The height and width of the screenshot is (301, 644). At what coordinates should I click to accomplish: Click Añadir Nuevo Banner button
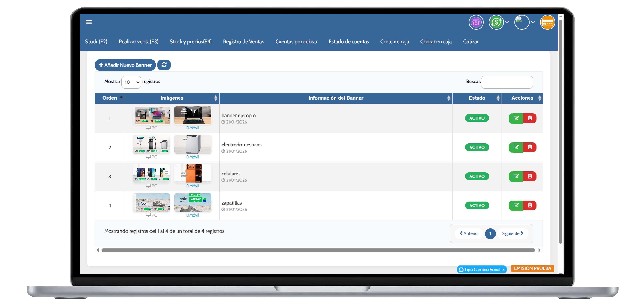point(125,65)
